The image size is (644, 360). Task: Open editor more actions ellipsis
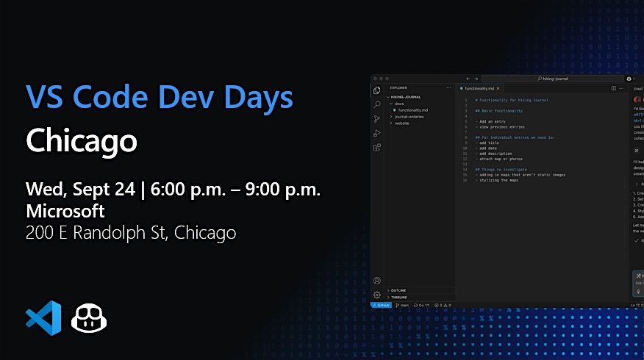[621, 88]
